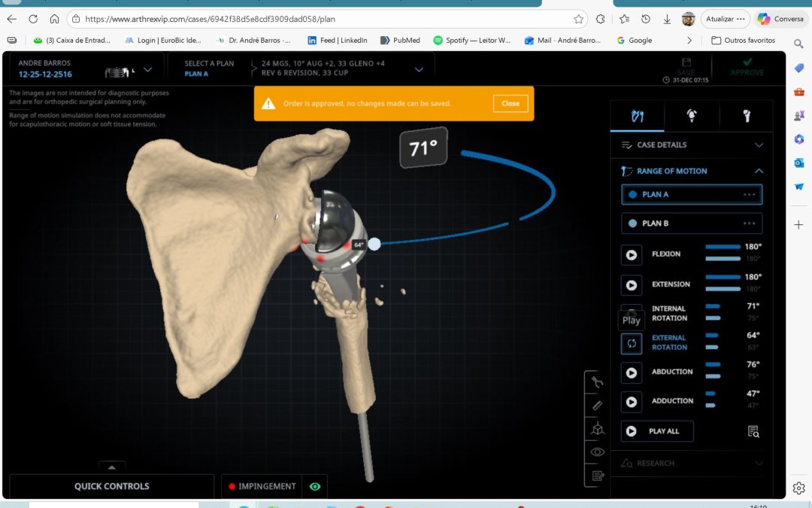Close the order approved warning
The width and height of the screenshot is (812, 508).
[511, 104]
